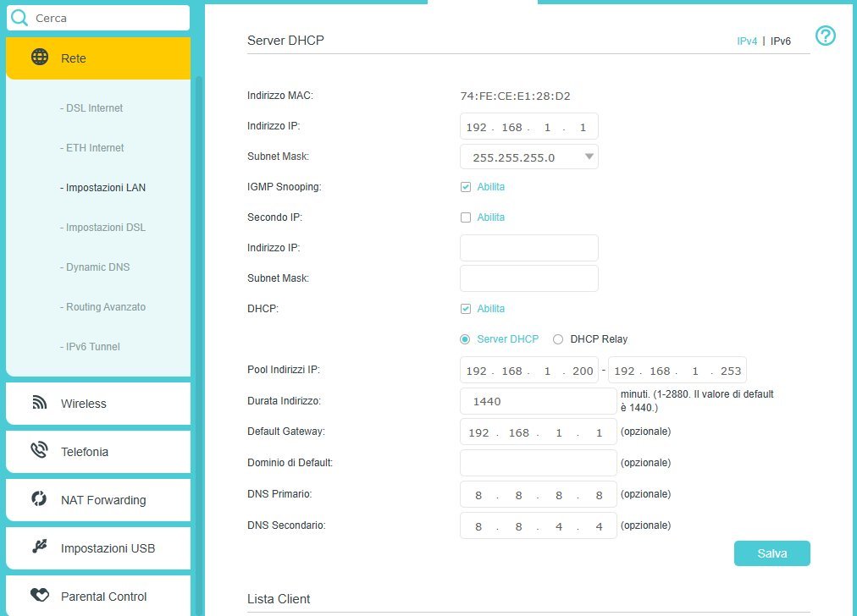Switch to the IPv6 tab
857x616 pixels.
[780, 41]
